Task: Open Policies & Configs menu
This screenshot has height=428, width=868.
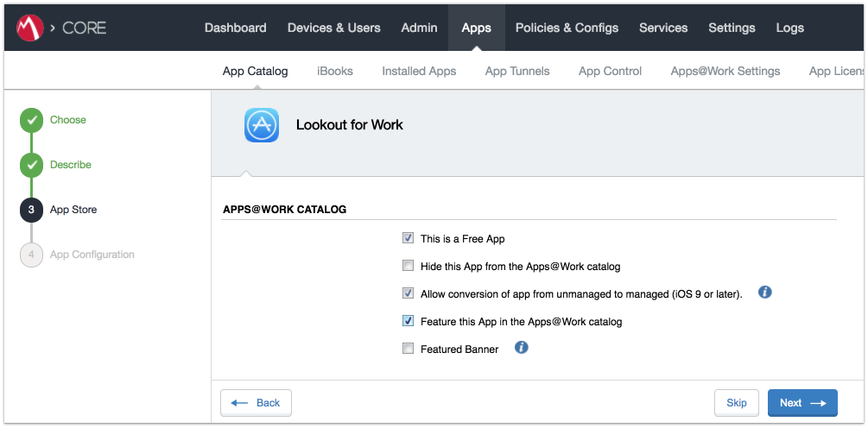Action: tap(567, 28)
